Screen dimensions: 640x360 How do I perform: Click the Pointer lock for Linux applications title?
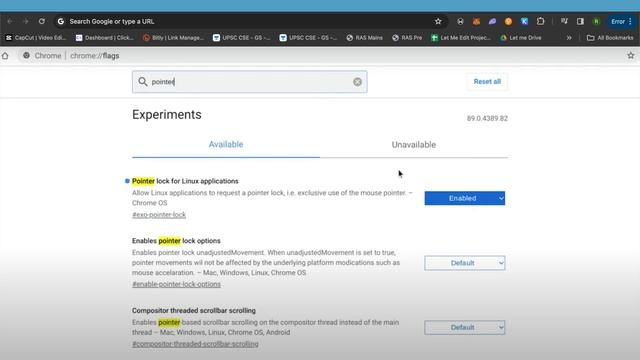coord(185,181)
